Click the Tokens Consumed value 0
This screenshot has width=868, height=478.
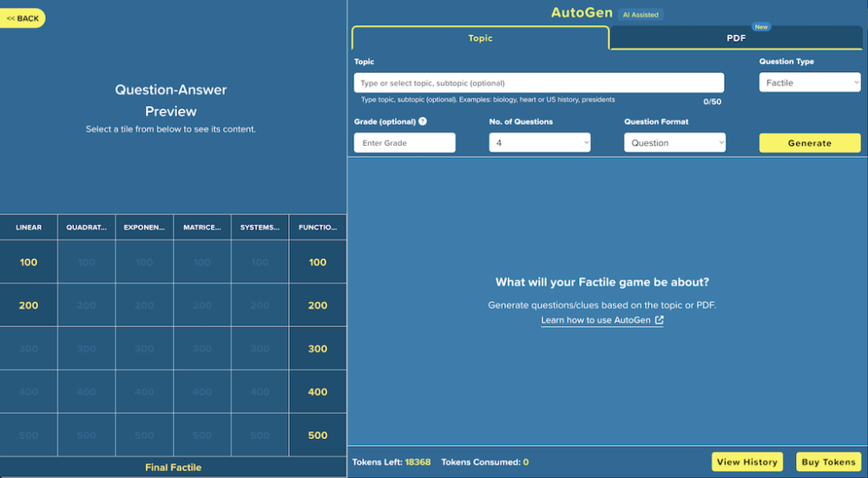coord(525,462)
